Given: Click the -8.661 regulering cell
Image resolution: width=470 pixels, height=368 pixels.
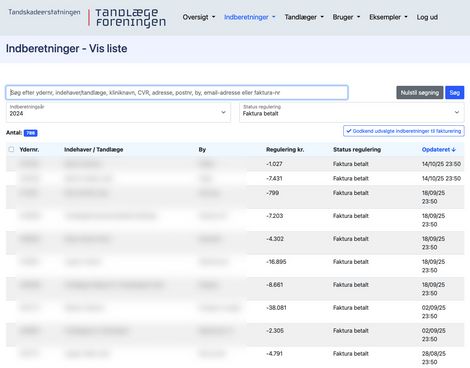Looking at the screenshot, I should (275, 285).
